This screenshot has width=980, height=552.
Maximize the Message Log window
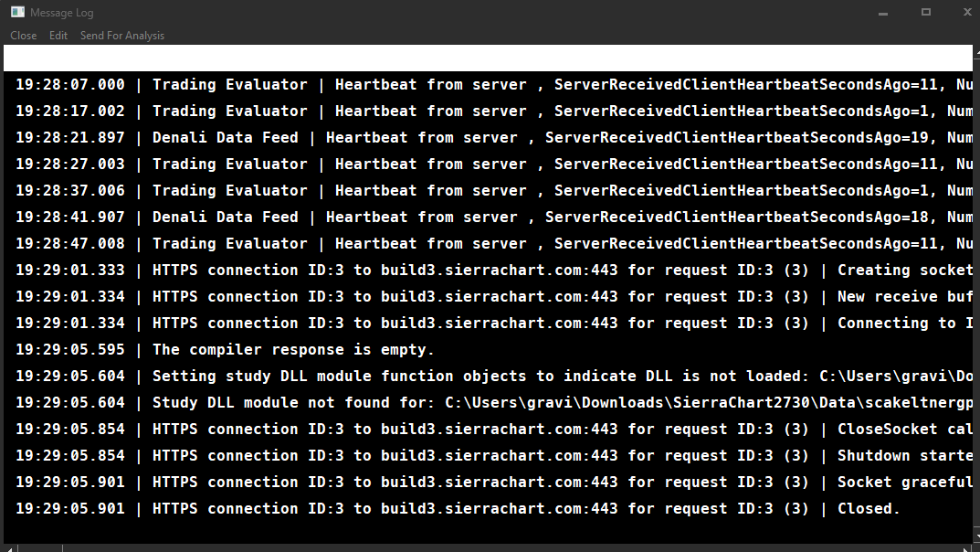926,13
